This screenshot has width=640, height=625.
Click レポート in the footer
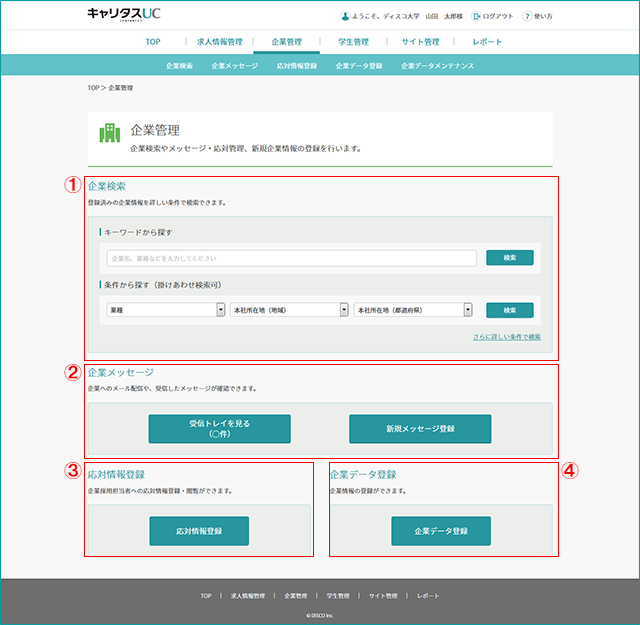point(428,596)
